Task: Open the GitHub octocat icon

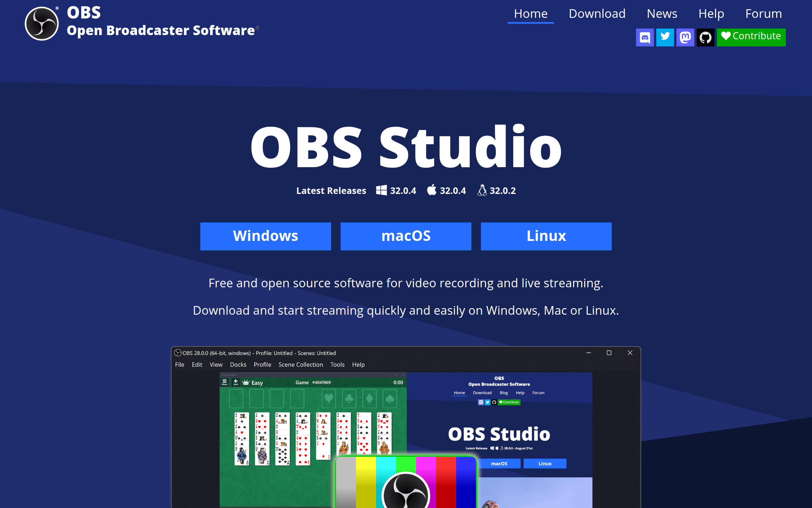Action: (x=705, y=37)
